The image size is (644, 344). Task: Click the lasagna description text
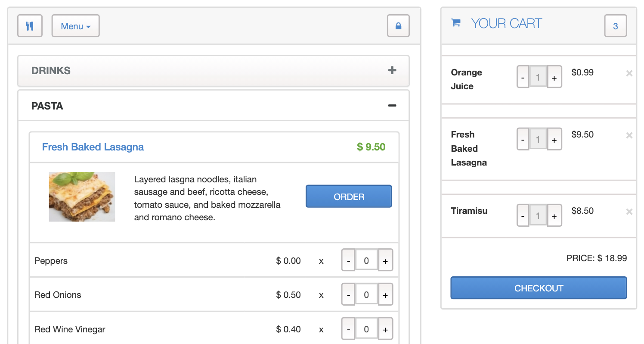[x=207, y=198]
